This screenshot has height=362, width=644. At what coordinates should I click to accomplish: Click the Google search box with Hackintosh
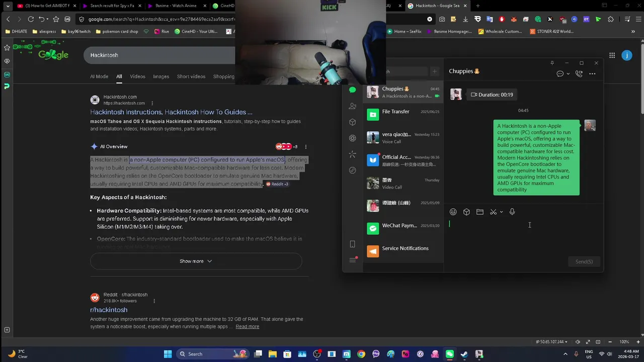159,55
